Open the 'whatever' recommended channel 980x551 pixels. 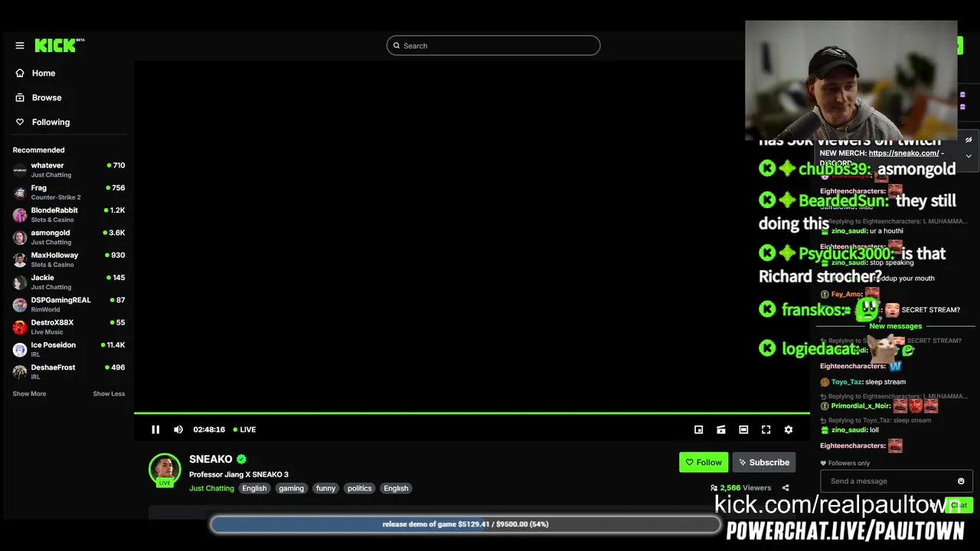tap(69, 170)
